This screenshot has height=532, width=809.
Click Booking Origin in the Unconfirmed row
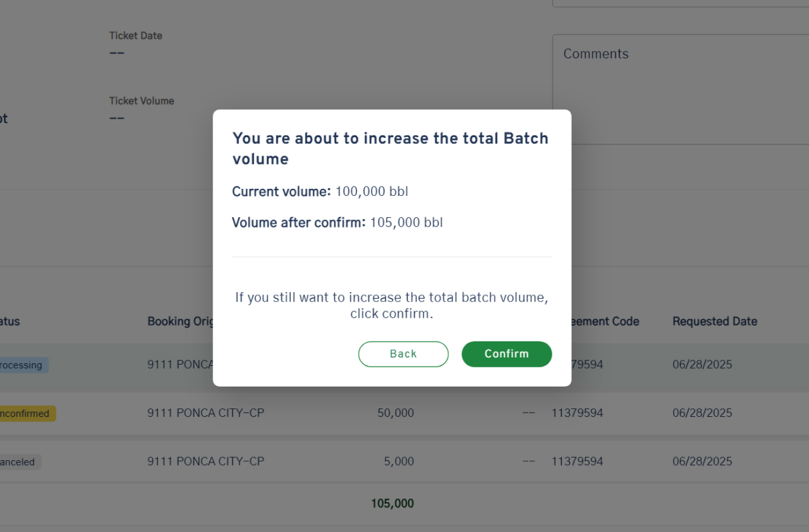[x=206, y=413]
